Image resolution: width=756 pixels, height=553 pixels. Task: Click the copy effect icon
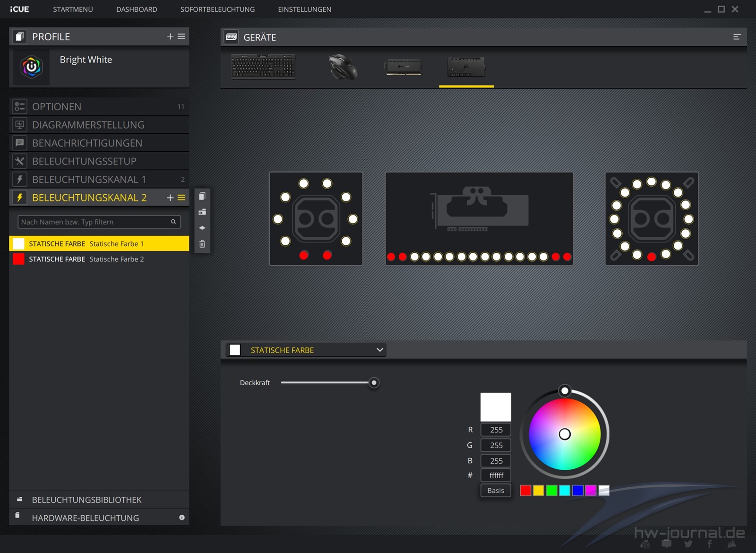(x=202, y=196)
